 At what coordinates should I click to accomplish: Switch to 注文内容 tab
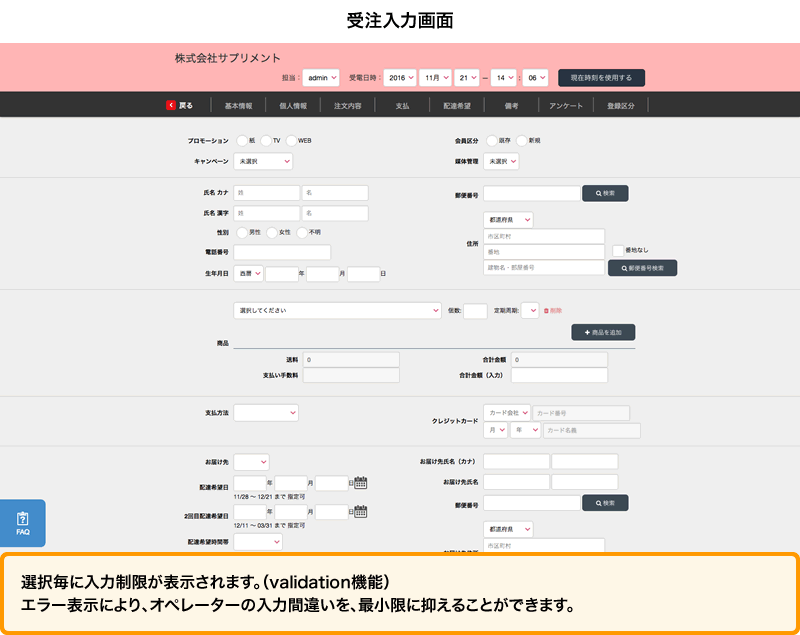click(347, 105)
